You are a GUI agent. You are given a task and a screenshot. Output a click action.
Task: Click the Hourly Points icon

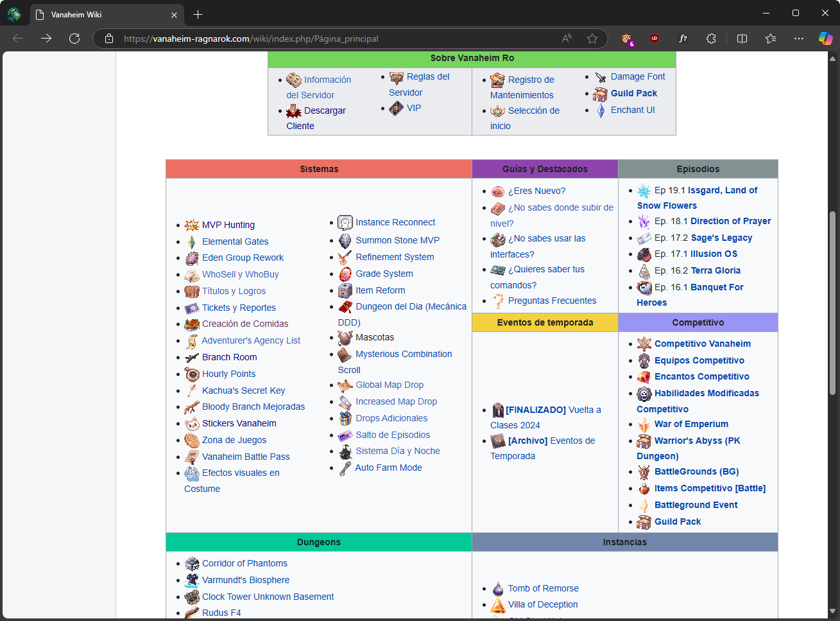click(192, 374)
